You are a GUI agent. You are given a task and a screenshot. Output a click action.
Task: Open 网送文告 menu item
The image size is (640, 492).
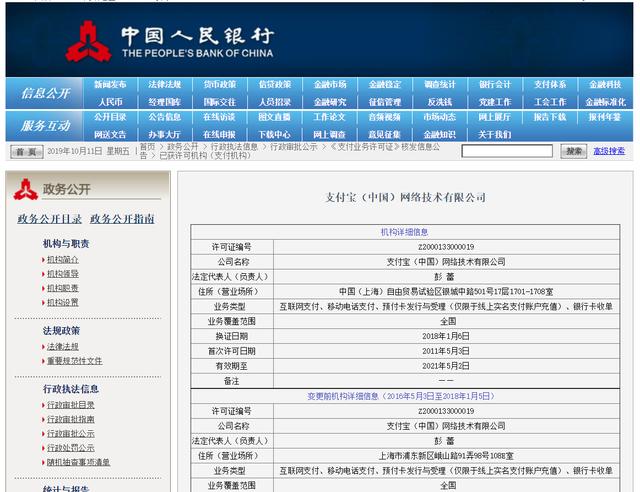tap(110, 134)
